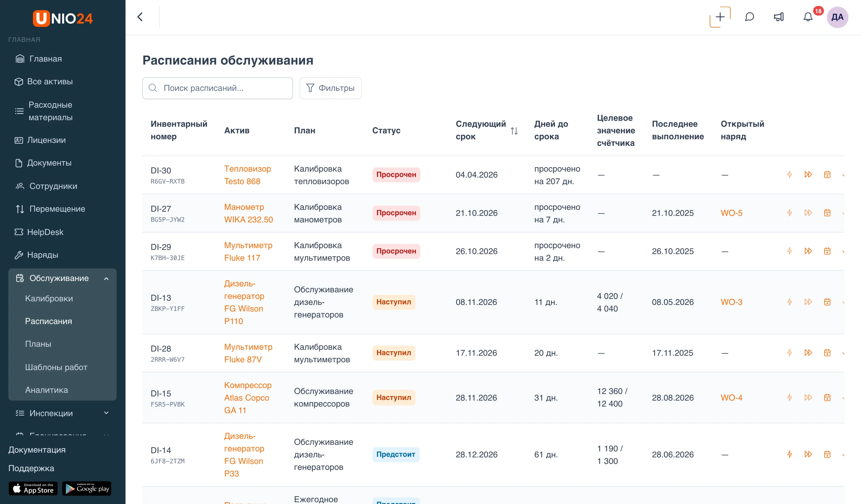Click the Google Play download badge

87,489
